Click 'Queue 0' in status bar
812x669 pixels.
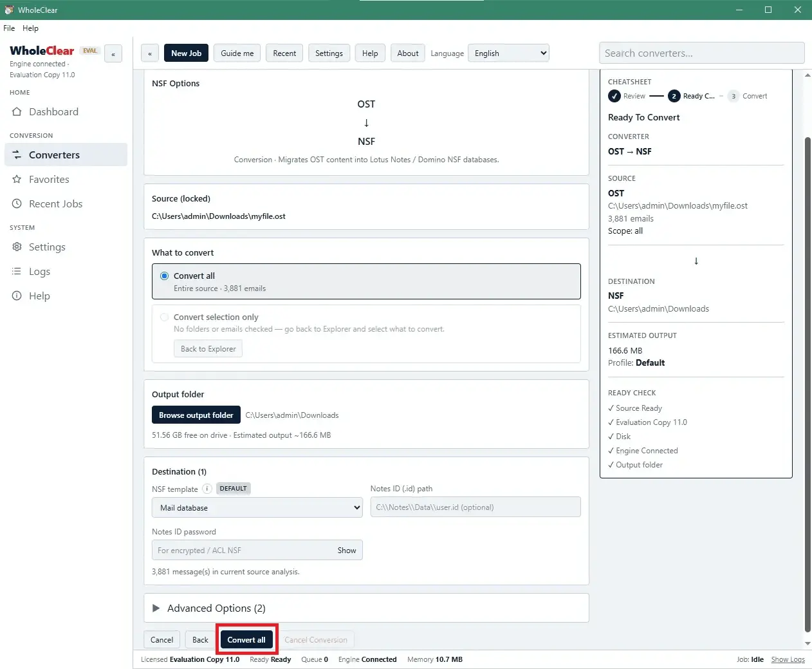tap(315, 659)
